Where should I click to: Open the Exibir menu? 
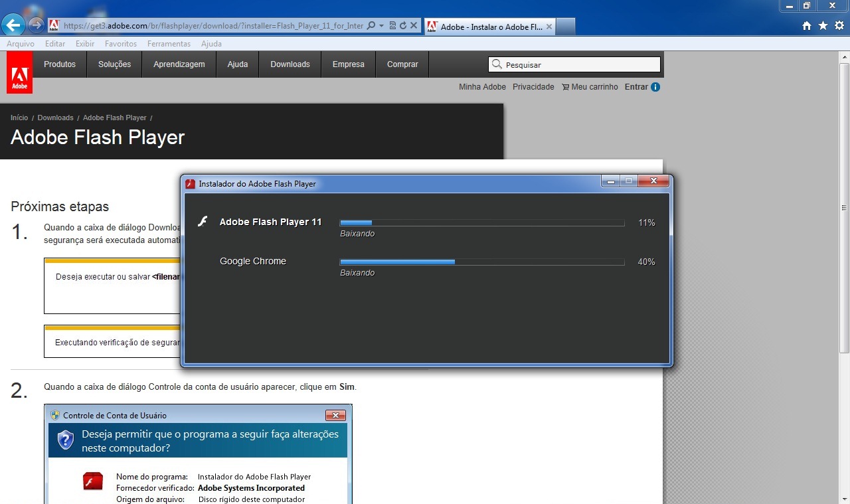pos(85,44)
